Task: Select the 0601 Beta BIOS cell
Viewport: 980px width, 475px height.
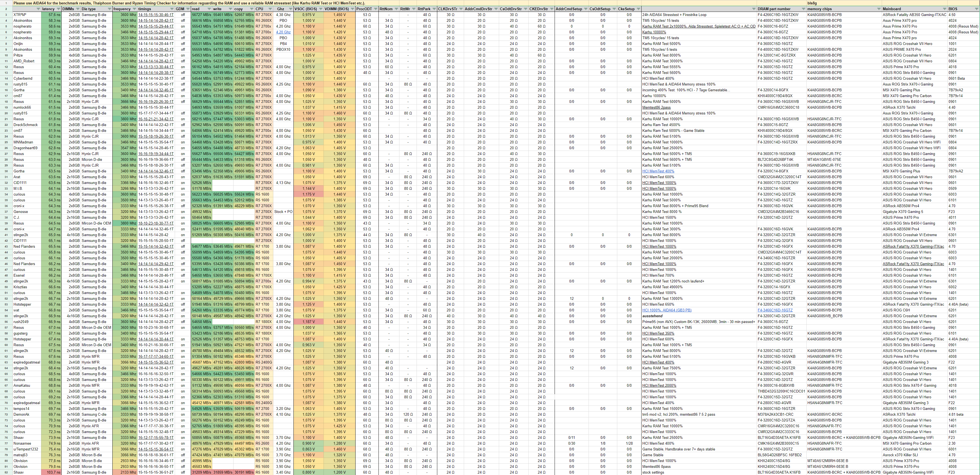Action: (963, 78)
